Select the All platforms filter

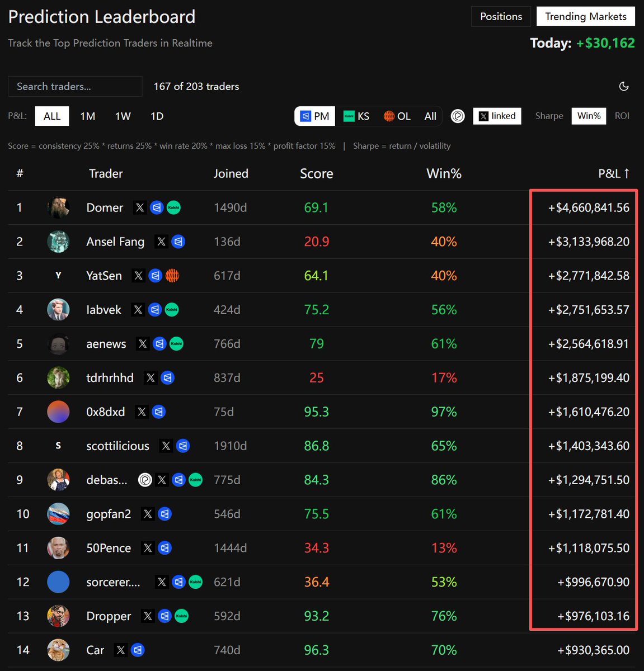(x=430, y=116)
